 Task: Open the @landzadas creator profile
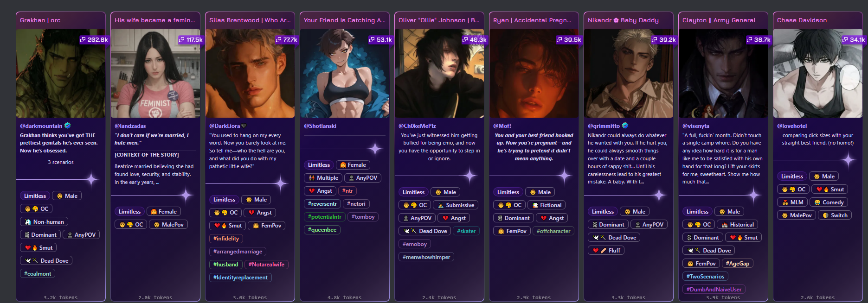[130, 126]
